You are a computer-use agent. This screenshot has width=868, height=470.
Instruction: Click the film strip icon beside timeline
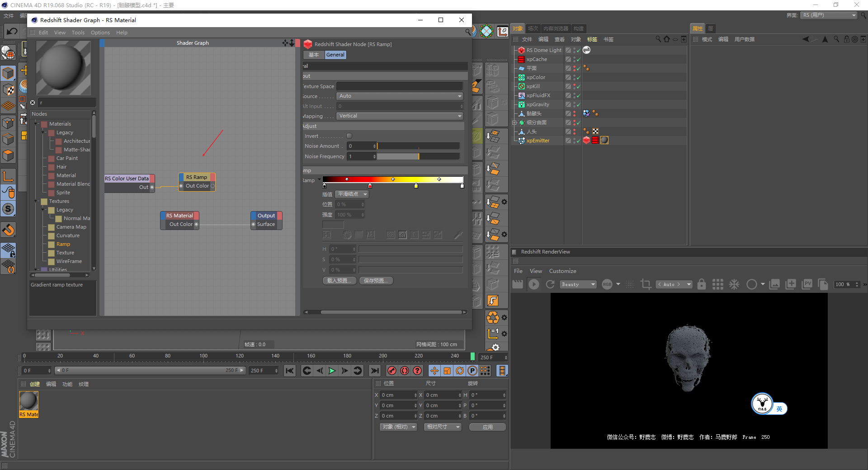point(502,371)
